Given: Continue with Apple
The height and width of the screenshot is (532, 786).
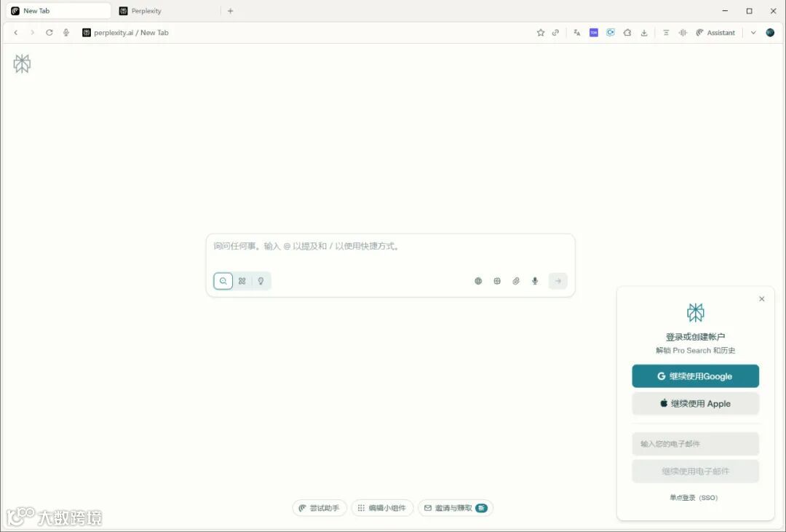Looking at the screenshot, I should (695, 404).
